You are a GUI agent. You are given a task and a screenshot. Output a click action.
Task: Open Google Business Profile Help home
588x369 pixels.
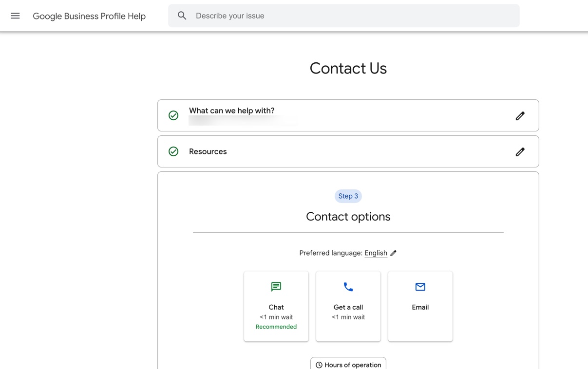click(89, 16)
